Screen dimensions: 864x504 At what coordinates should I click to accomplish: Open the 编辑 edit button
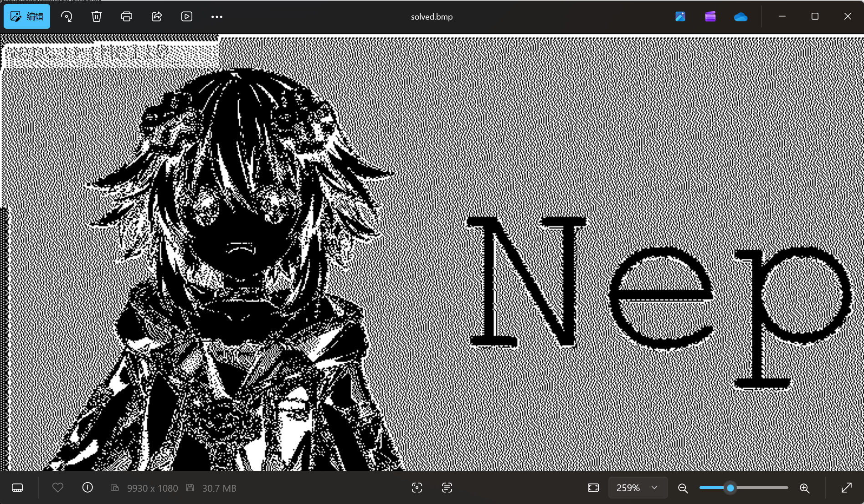point(27,16)
